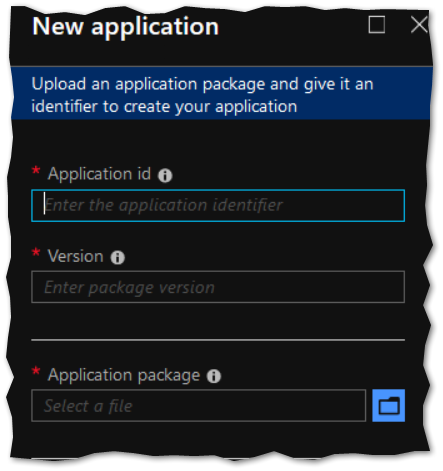Click the Version label

pyautogui.click(x=76, y=256)
